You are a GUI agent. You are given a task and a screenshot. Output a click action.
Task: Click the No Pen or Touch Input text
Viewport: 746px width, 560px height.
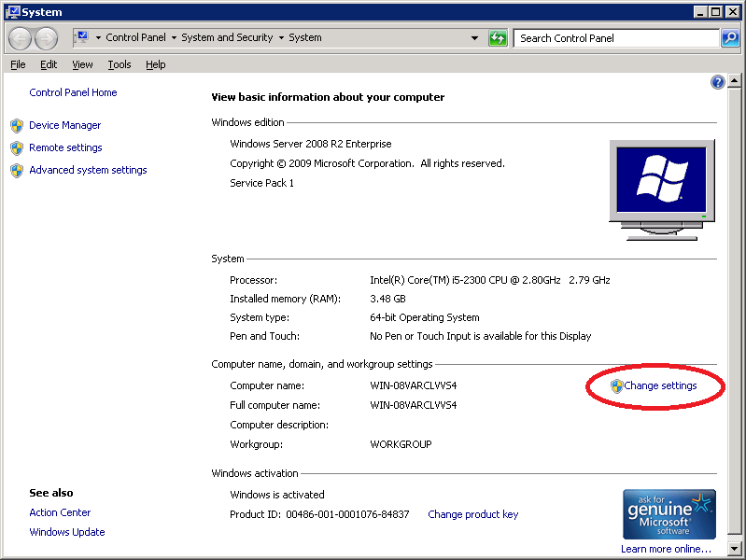481,336
